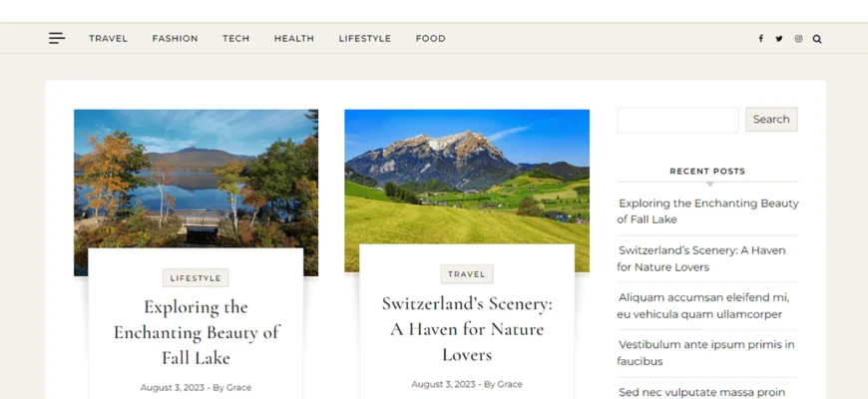Open 'Exploring the Enchanting Beauty' post title
The height and width of the screenshot is (399, 868).
(x=196, y=332)
